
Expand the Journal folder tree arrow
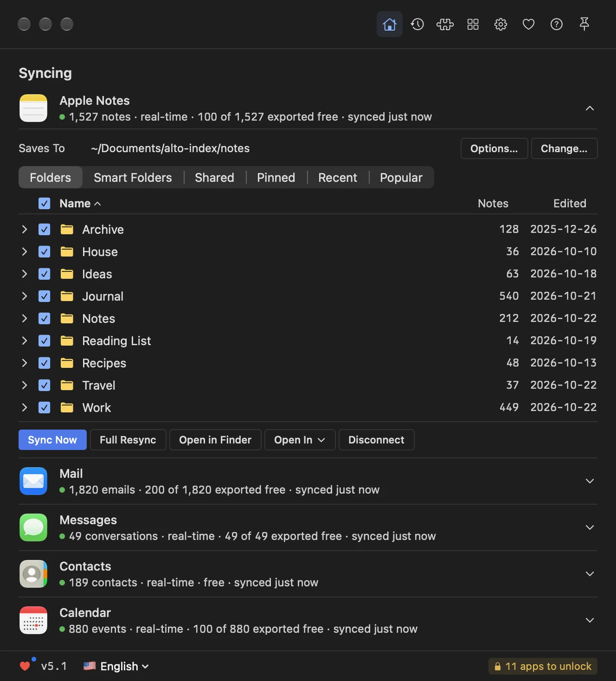pyautogui.click(x=25, y=296)
